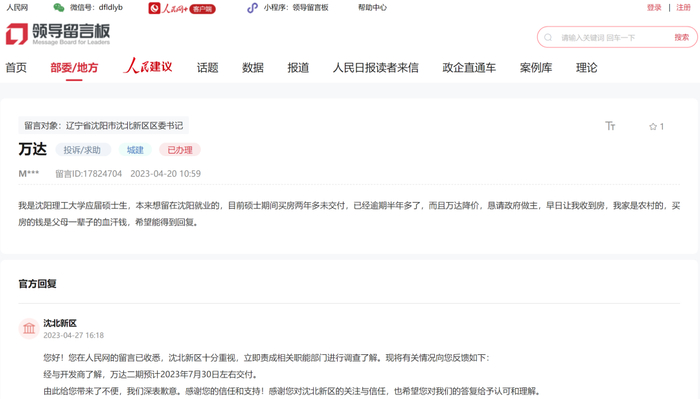Open the 人民建议 tab

click(x=148, y=66)
